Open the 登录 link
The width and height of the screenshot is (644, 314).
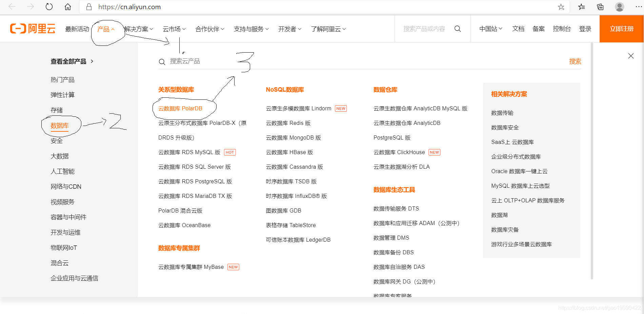click(585, 29)
